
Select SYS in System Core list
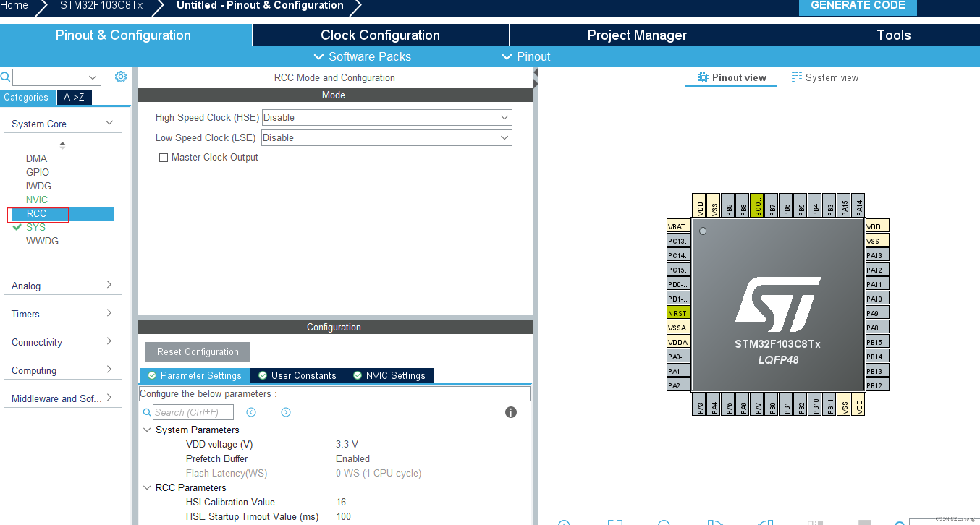[36, 227]
